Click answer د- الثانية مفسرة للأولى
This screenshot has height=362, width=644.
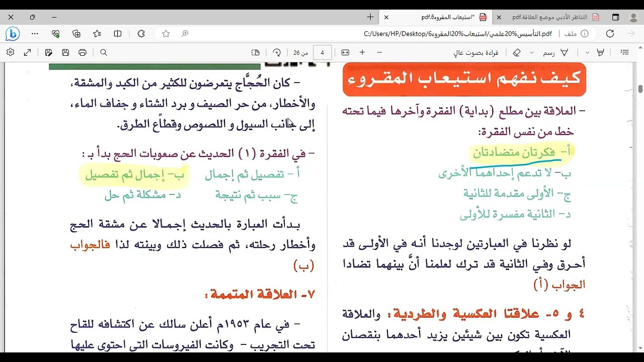(516, 214)
